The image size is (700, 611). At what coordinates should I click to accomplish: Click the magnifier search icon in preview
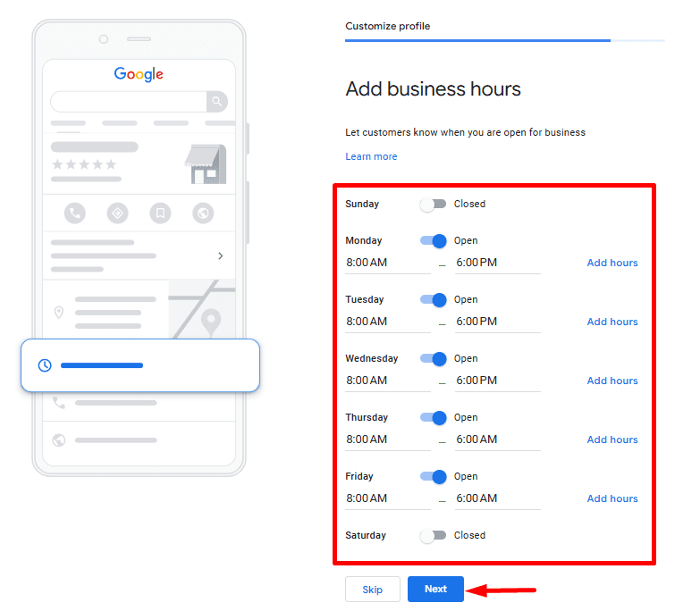(x=216, y=101)
